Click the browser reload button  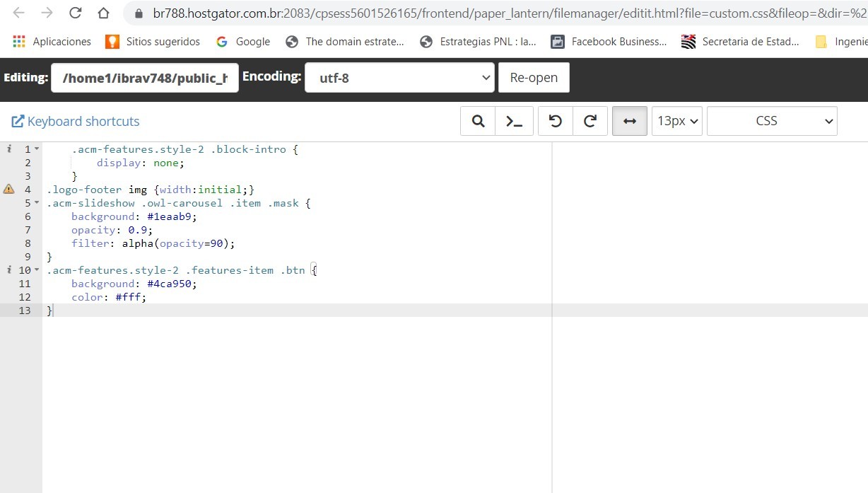click(75, 13)
